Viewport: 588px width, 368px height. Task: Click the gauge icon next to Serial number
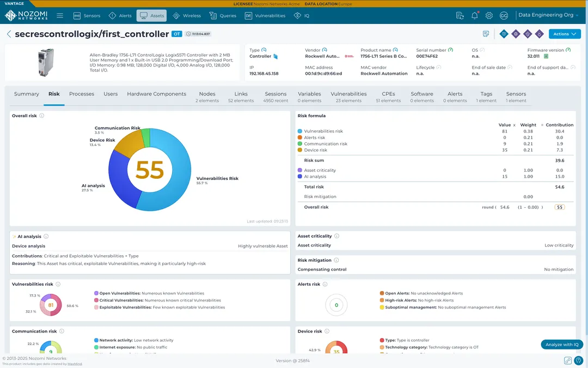451,50
